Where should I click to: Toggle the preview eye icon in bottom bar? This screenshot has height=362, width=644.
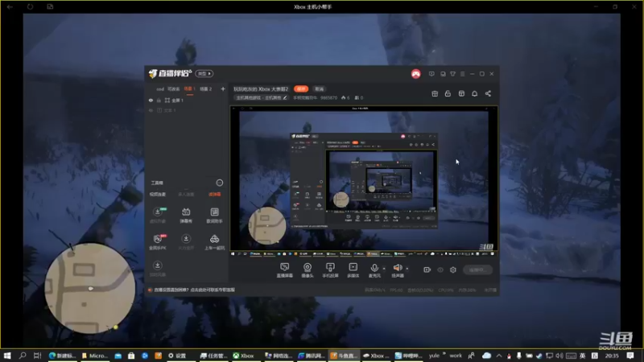click(440, 269)
